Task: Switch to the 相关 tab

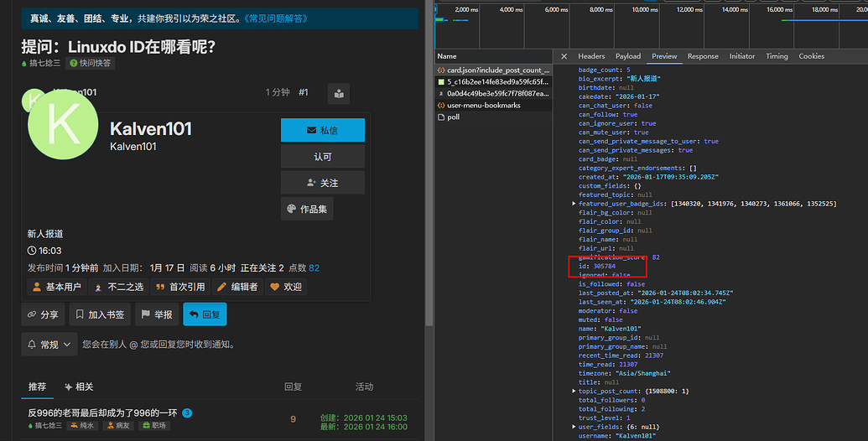Action: (x=79, y=387)
